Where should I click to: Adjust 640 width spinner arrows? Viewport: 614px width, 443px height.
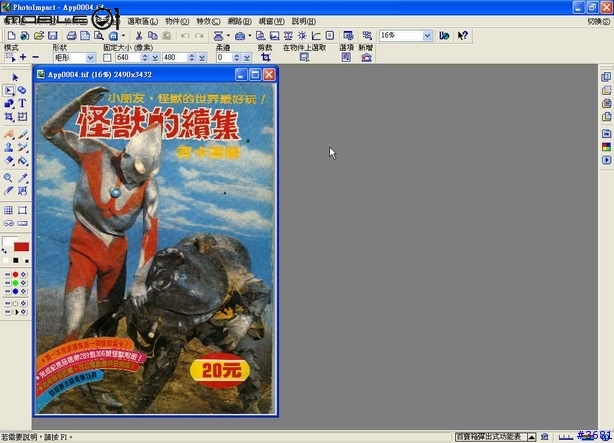(145, 58)
